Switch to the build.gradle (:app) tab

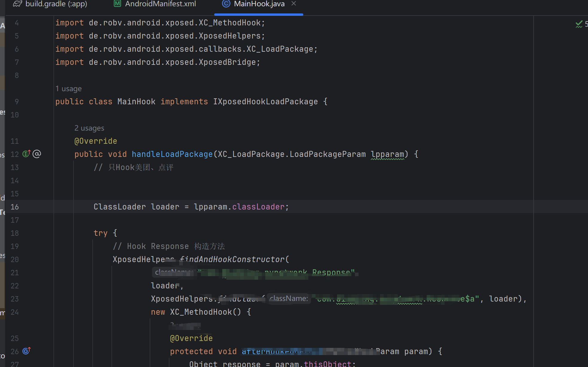point(56,4)
